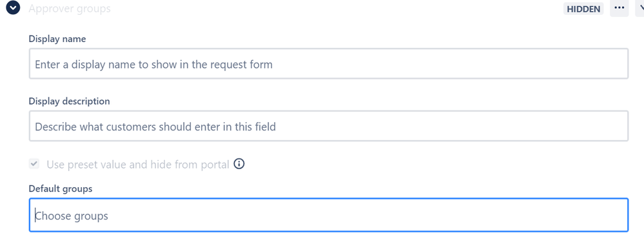Click the Approver groups field title
This screenshot has height=235, width=644.
[x=70, y=8]
